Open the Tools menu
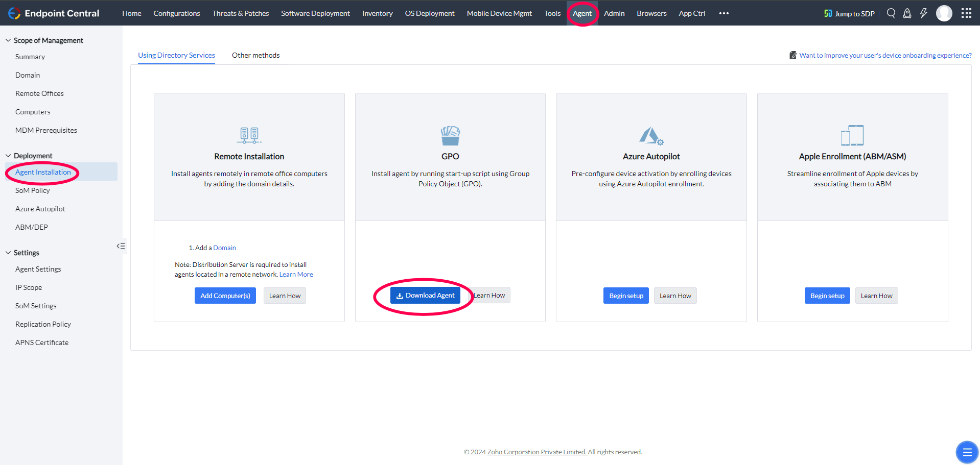This screenshot has height=465, width=980. [552, 13]
